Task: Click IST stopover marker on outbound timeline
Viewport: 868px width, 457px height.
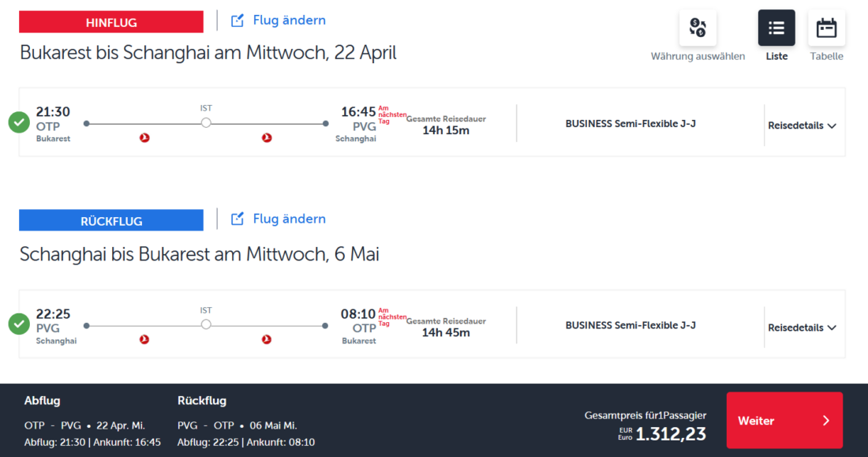Action: point(206,123)
